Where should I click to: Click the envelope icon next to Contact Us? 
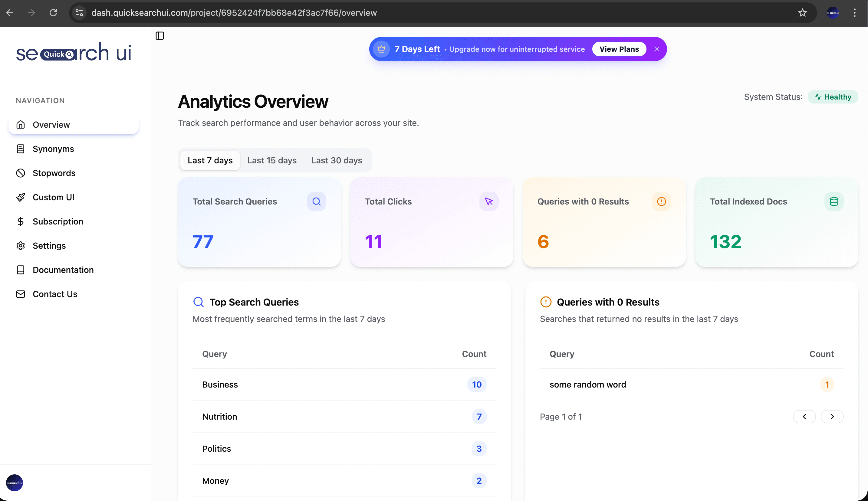pos(20,294)
